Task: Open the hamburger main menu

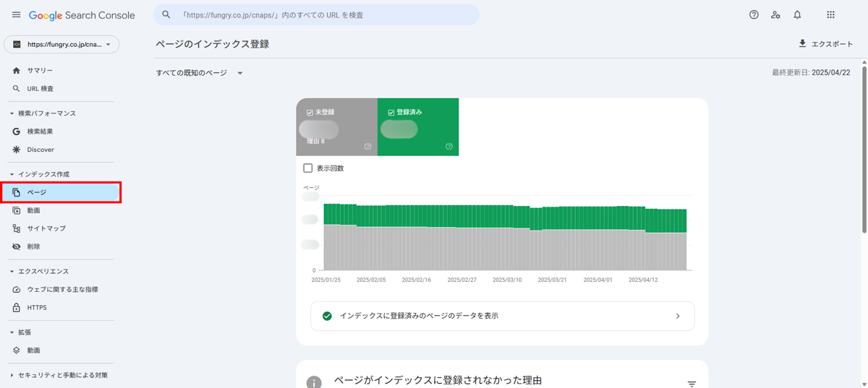Action: click(17, 14)
